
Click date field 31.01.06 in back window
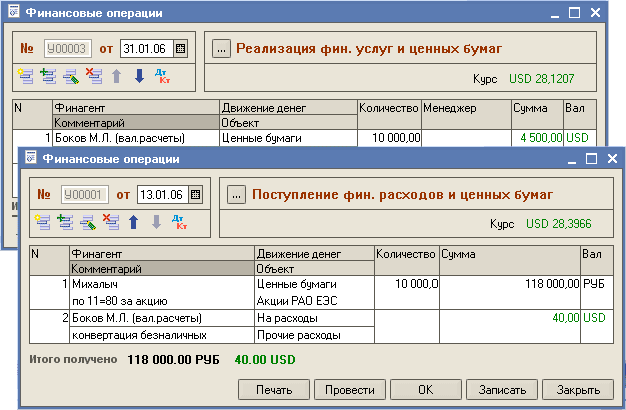coord(147,48)
